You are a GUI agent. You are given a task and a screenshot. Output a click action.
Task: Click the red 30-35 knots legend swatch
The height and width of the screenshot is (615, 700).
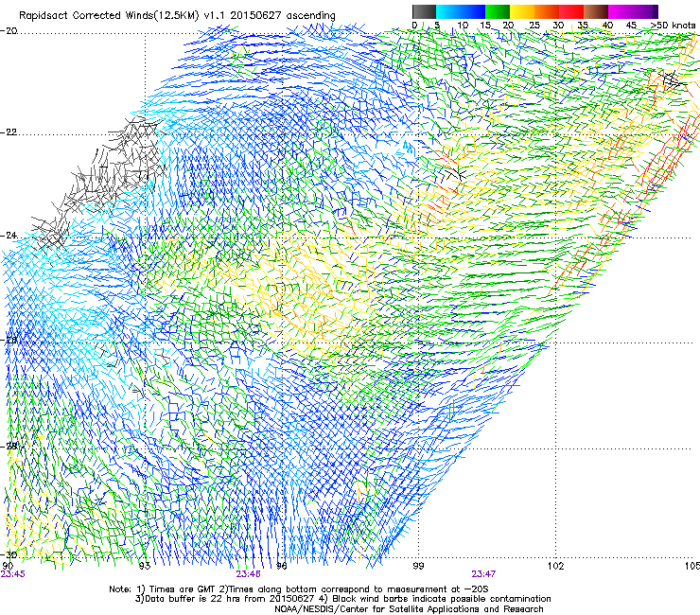click(571, 11)
